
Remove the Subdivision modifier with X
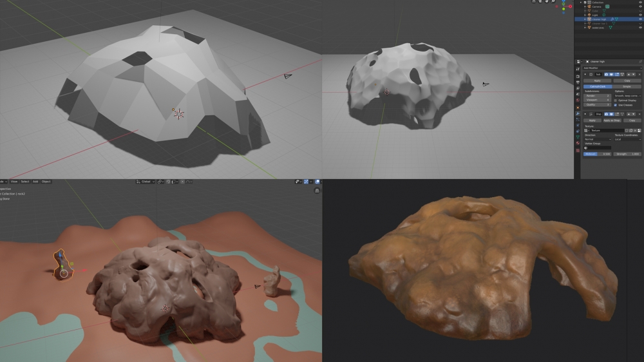[x=640, y=75]
